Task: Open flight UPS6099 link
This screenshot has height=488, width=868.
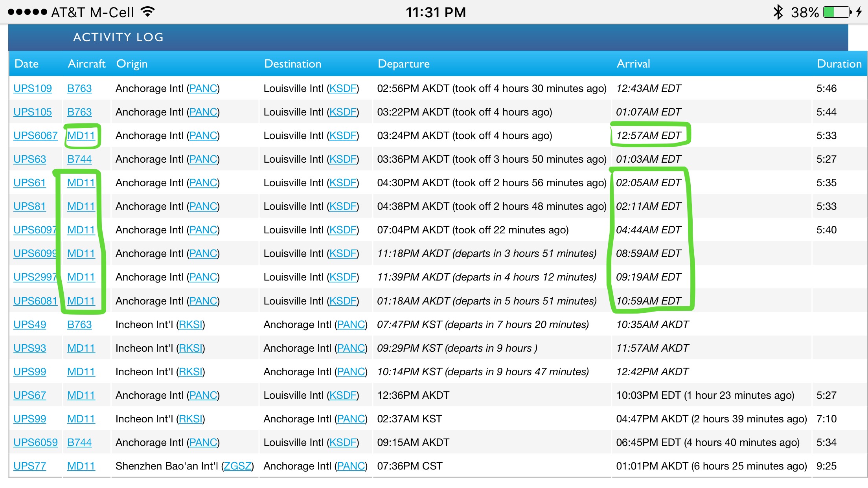Action: tap(35, 253)
